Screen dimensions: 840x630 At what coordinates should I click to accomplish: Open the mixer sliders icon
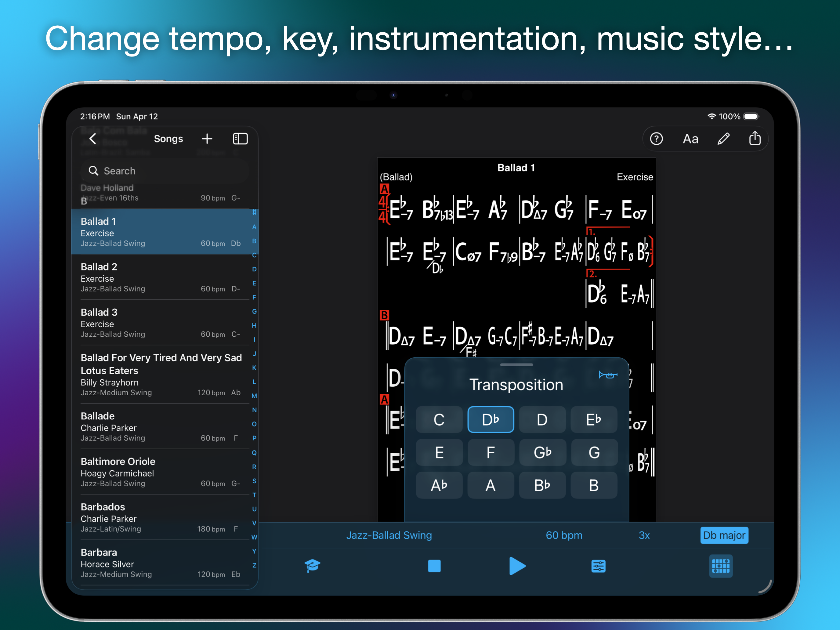(x=598, y=566)
